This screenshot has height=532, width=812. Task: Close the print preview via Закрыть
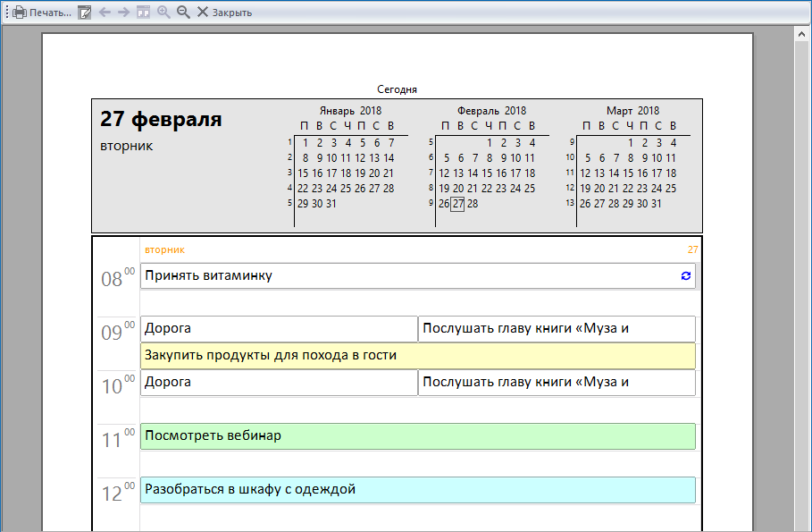[224, 12]
